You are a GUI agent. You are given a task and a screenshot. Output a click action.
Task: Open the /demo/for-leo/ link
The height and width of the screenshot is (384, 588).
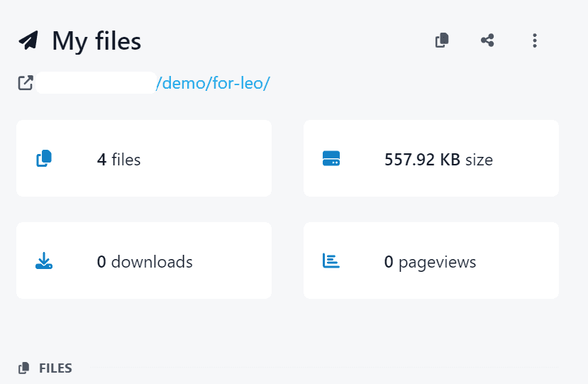213,83
